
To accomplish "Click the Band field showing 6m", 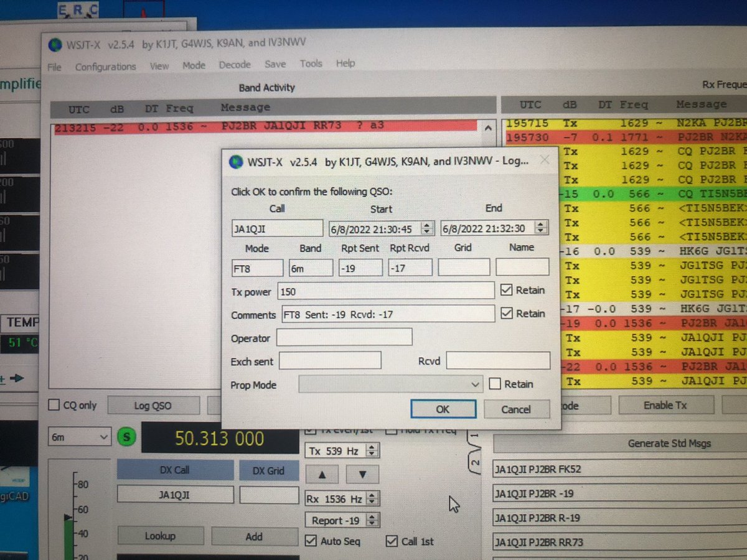I will pos(311,268).
